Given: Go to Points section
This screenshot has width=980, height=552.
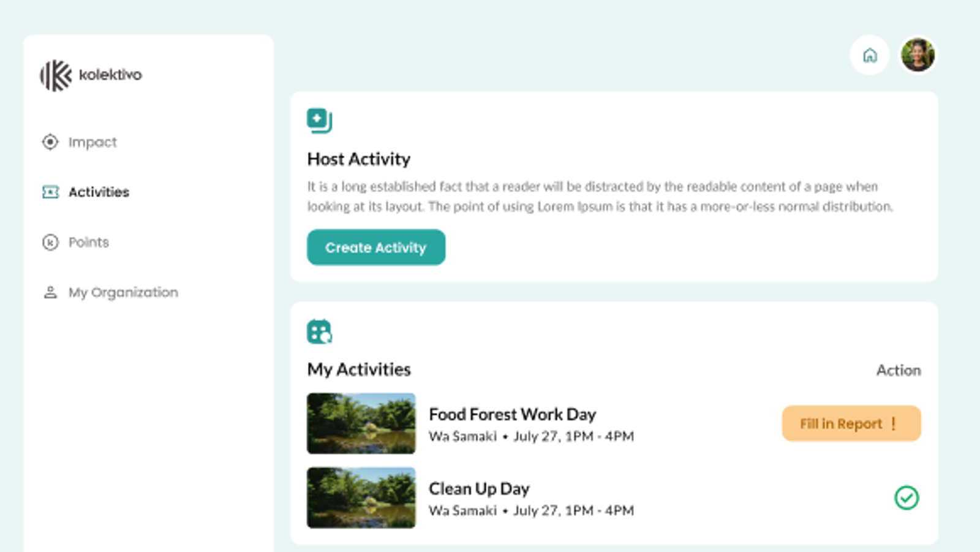Looking at the screenshot, I should pyautogui.click(x=89, y=243).
